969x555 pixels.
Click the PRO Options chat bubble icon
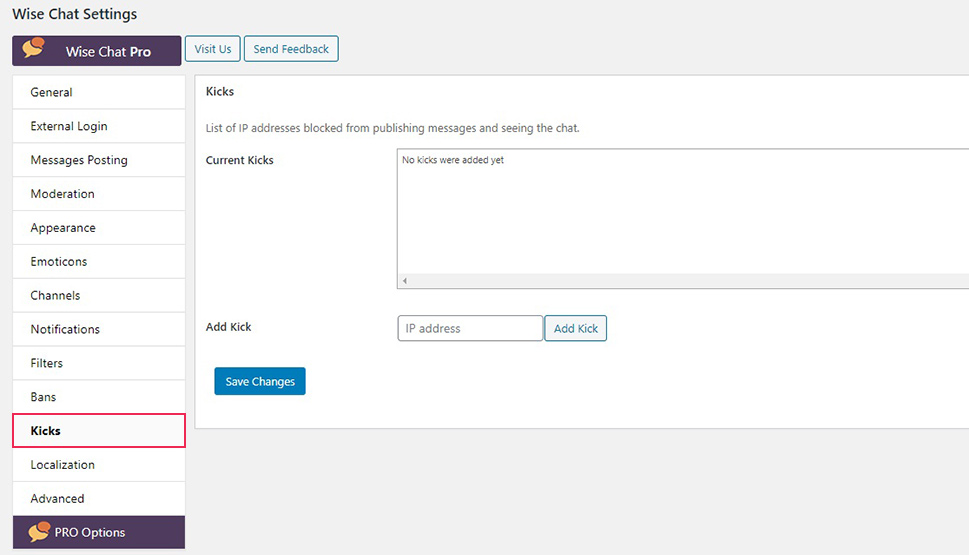(x=39, y=532)
